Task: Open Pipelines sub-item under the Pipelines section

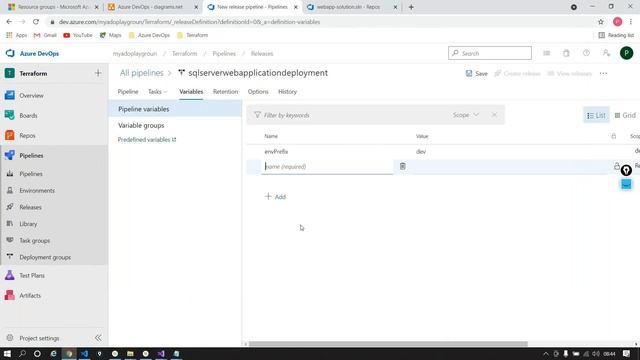Action: click(x=31, y=174)
